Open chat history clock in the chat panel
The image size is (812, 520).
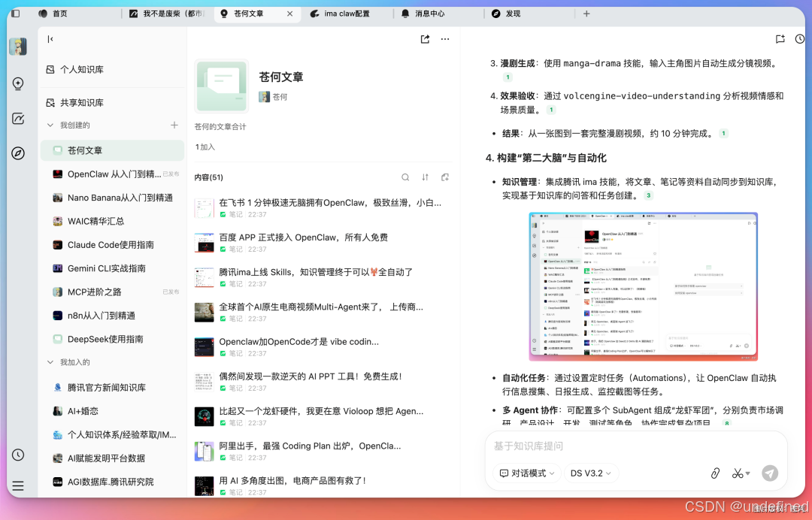click(x=800, y=39)
